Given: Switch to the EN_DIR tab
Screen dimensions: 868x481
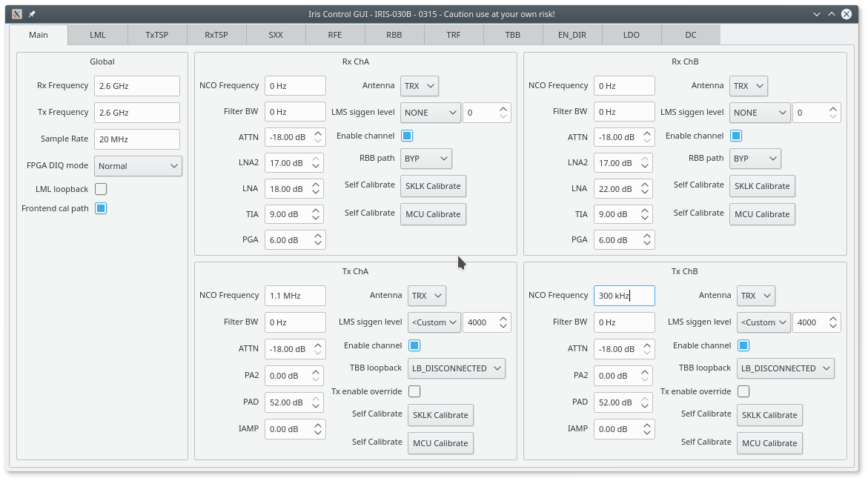Looking at the screenshot, I should point(572,34).
